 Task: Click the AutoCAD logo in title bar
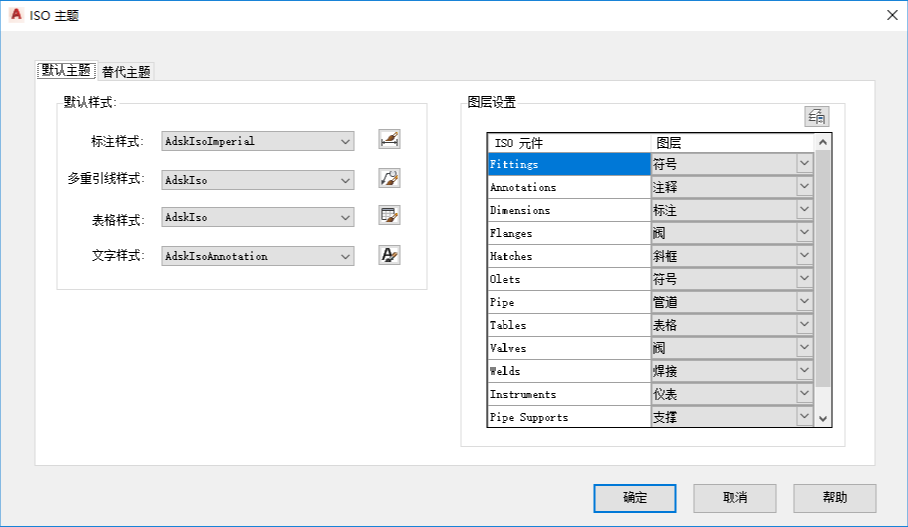pyautogui.click(x=16, y=15)
